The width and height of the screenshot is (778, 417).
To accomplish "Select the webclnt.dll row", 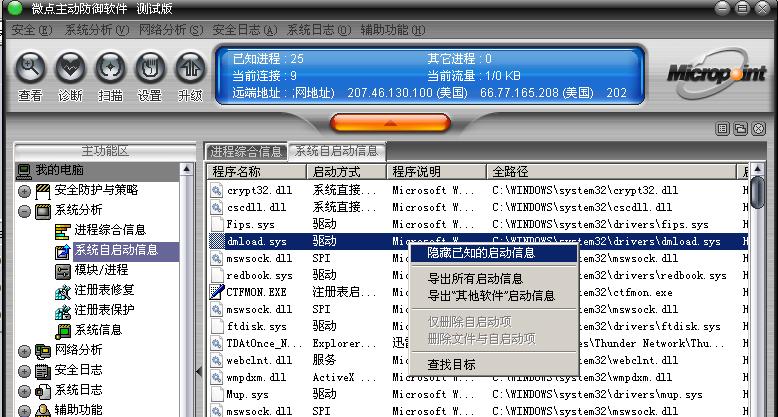I will (478, 360).
